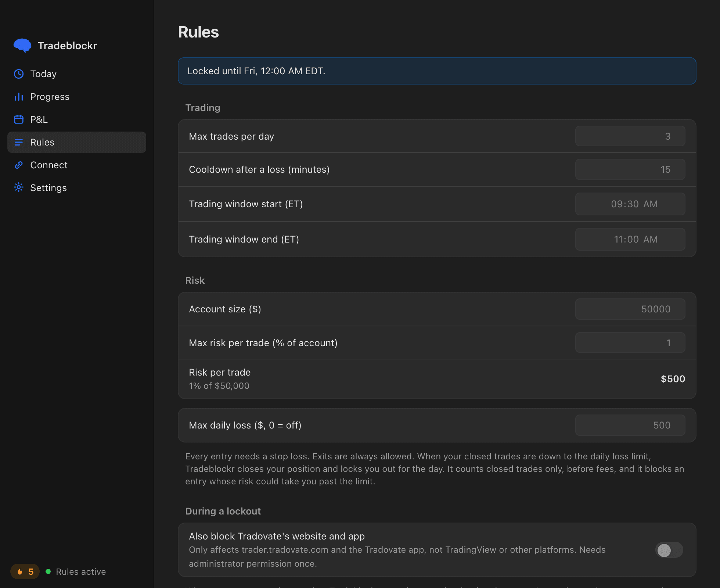Click the Tradeblockr app name text

tap(67, 46)
